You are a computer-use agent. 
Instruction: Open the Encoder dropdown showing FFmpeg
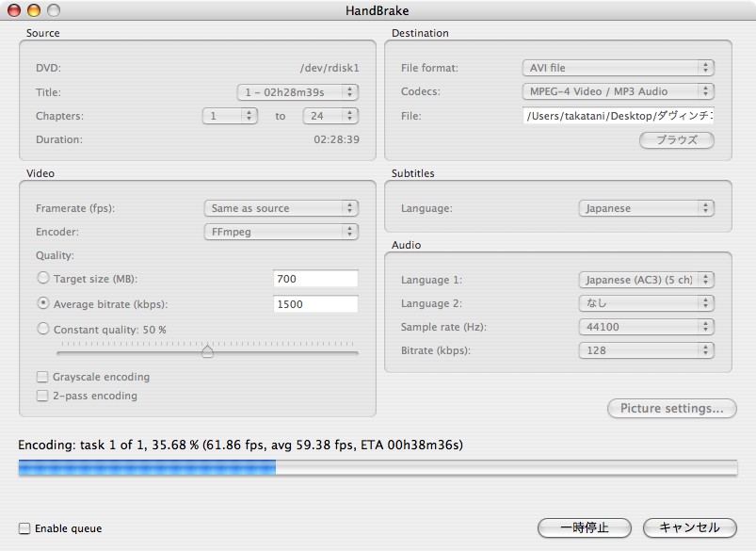click(281, 232)
